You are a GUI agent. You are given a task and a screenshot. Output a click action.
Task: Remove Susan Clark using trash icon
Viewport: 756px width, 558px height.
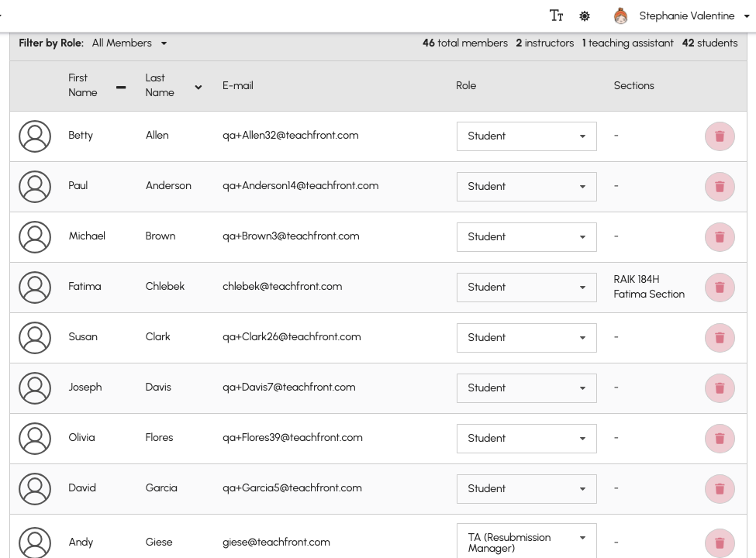click(720, 338)
